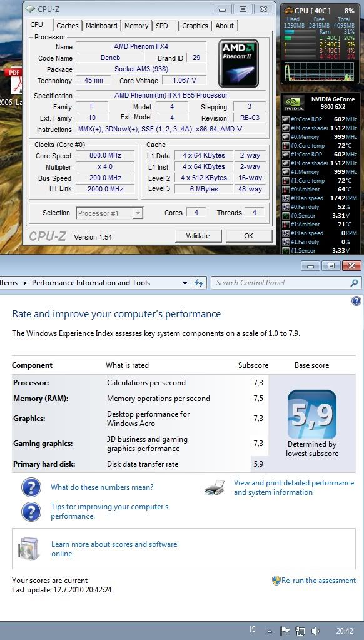Click the Processor subscore 7,3 row
The height and width of the screenshot is (640, 364).
pyautogui.click(x=140, y=383)
